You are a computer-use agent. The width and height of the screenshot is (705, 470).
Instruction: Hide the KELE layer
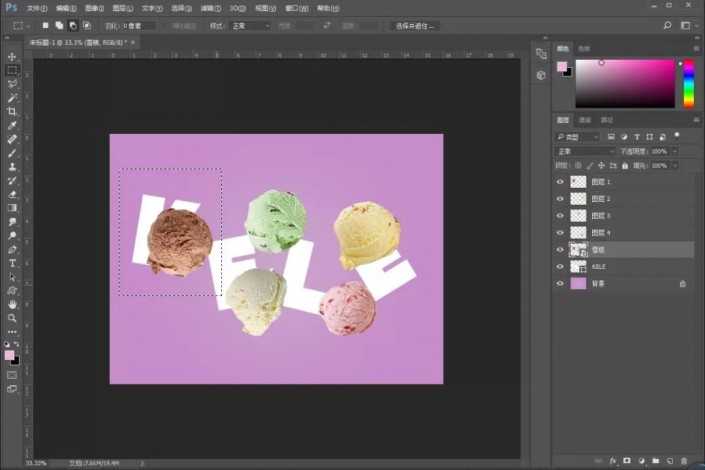[560, 267]
